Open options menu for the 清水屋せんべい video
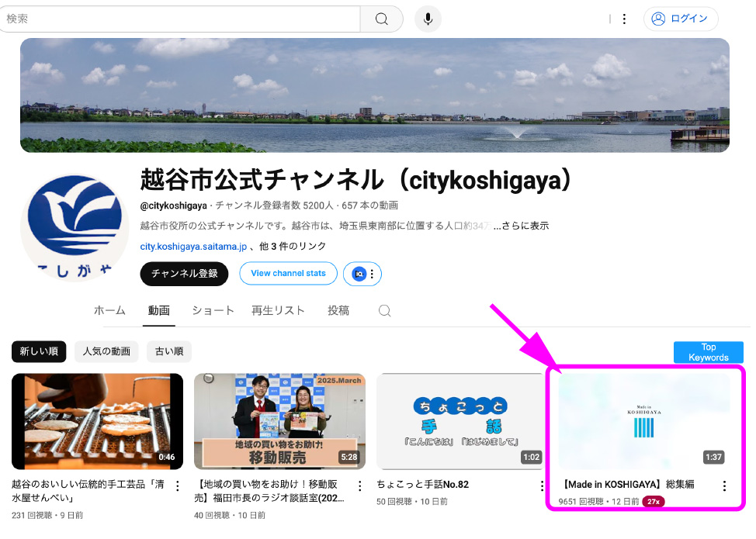 point(177,485)
